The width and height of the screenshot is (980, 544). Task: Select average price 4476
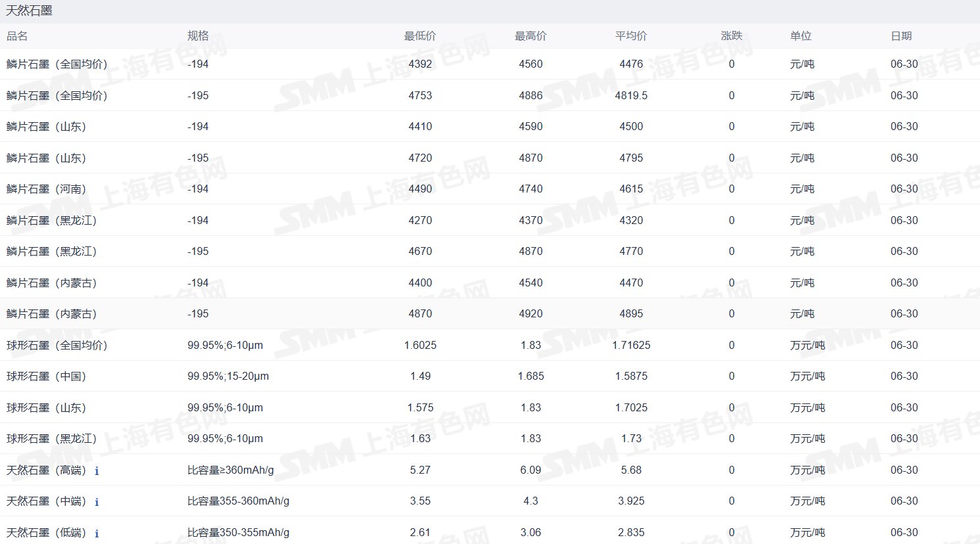(631, 64)
